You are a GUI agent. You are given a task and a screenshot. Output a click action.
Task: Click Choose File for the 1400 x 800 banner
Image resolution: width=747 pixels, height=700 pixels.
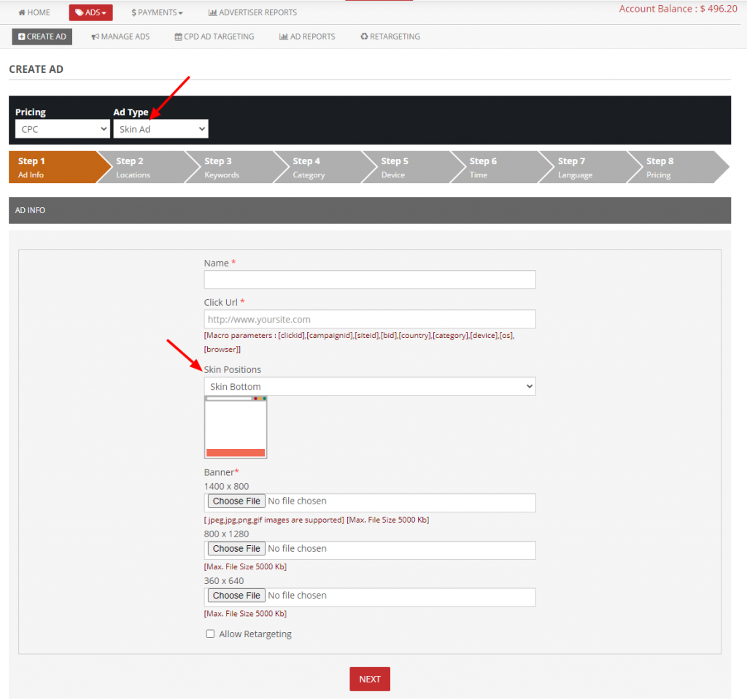(236, 501)
